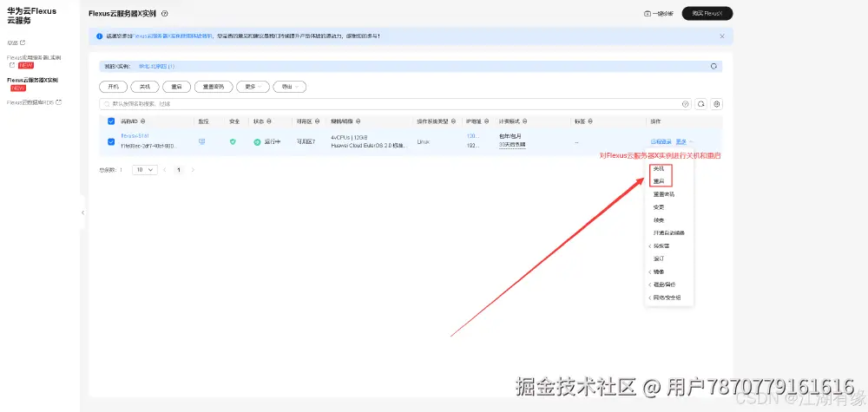
Task: Click the 重置密码 toolbar button
Action: 214,87
